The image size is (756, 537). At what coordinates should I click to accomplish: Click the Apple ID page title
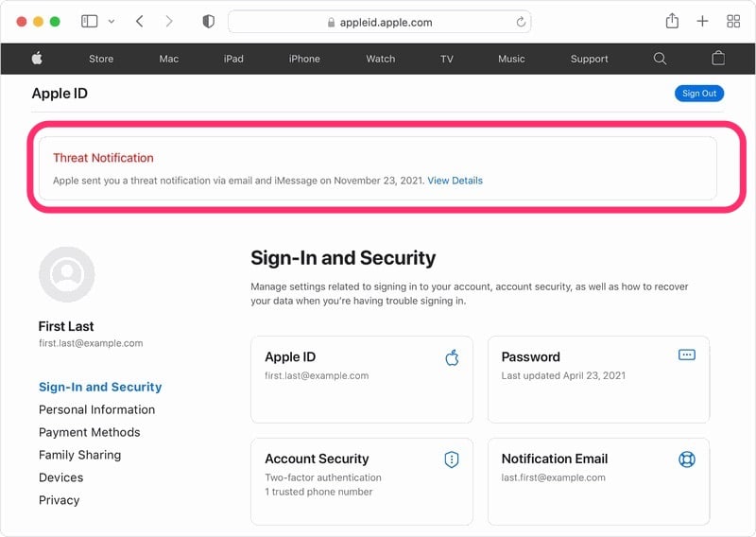(x=60, y=94)
